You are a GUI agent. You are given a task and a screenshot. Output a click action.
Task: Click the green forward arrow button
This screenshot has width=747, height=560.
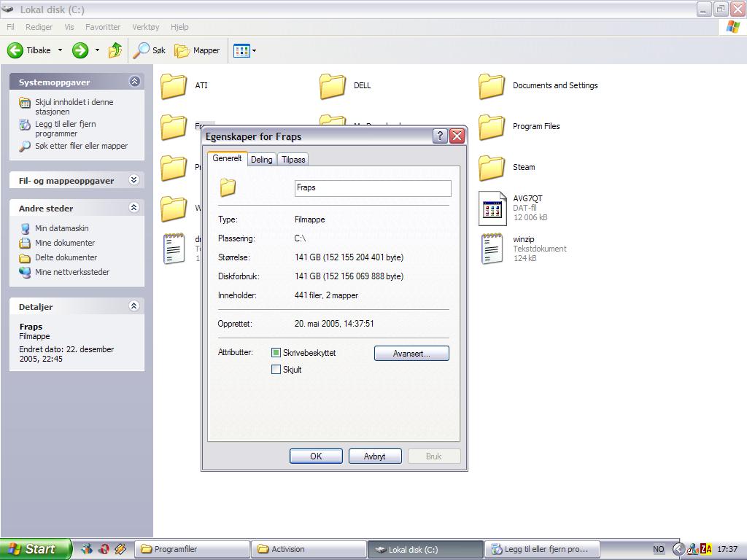pyautogui.click(x=80, y=50)
